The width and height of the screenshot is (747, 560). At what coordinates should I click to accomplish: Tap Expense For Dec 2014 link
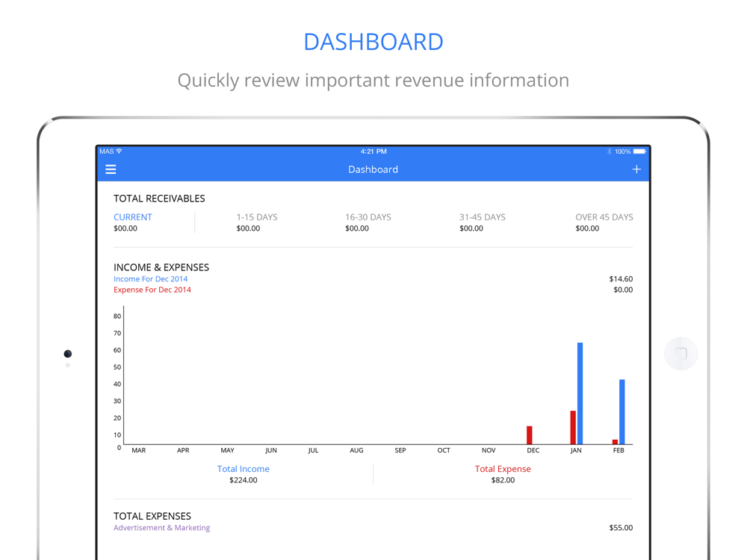[152, 290]
